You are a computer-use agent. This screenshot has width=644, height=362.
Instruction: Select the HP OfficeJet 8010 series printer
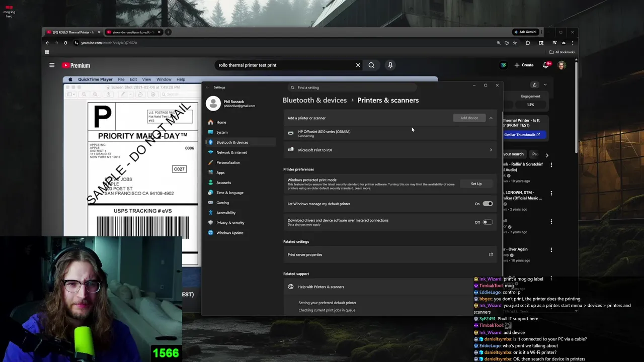click(390, 133)
